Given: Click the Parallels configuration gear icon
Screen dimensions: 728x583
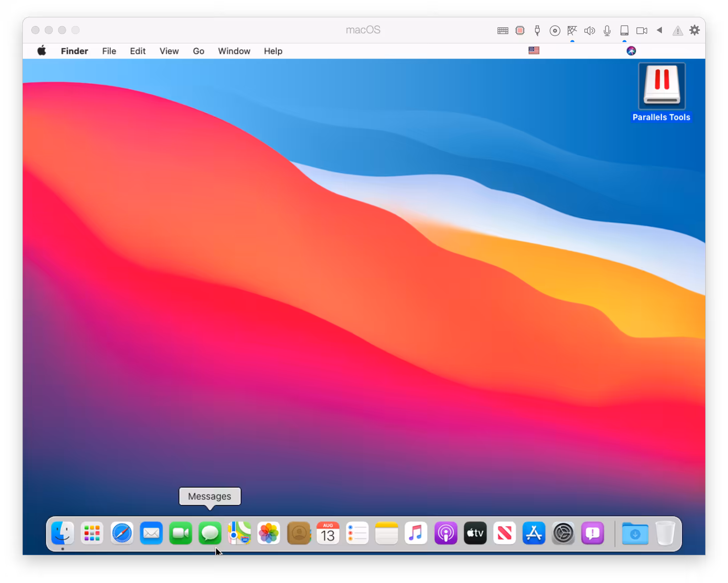Looking at the screenshot, I should point(694,30).
